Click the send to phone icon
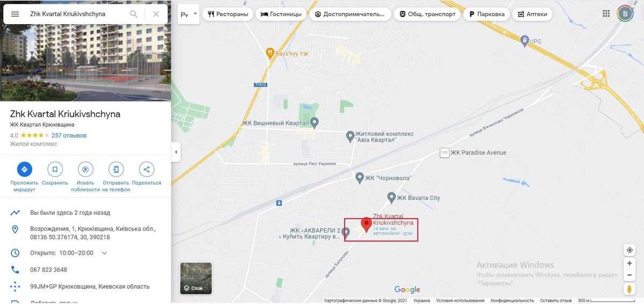 [116, 170]
